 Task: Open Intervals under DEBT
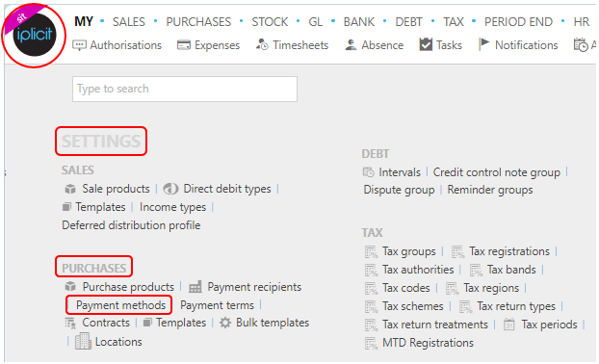[x=400, y=172]
